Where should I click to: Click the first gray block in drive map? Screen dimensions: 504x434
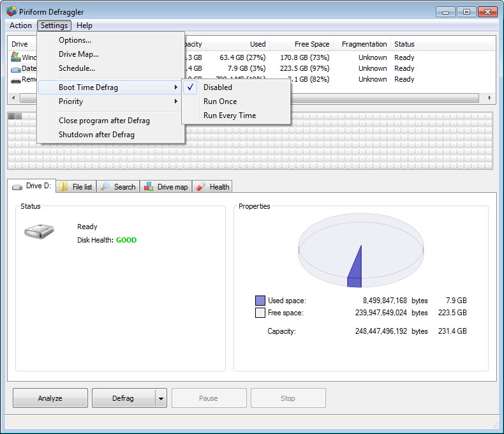11,116
